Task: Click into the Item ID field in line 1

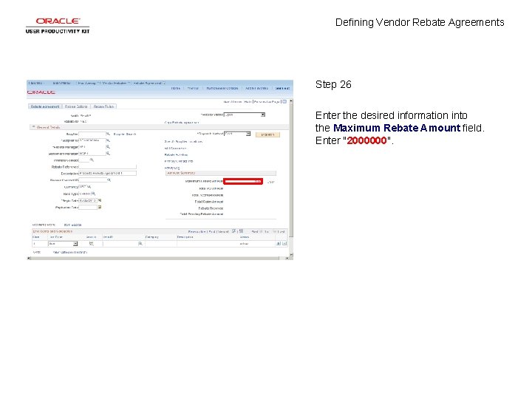Action: (x=120, y=244)
